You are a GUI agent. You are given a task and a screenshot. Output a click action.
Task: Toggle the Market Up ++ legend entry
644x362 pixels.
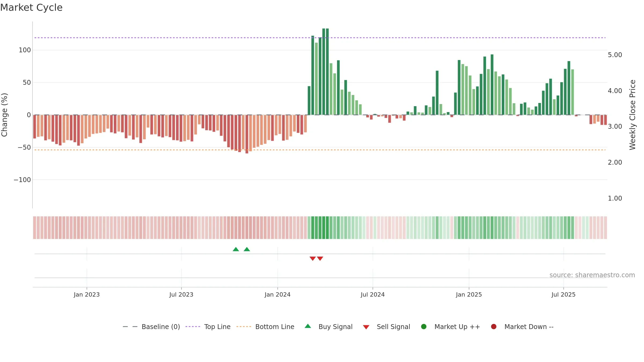(451, 327)
